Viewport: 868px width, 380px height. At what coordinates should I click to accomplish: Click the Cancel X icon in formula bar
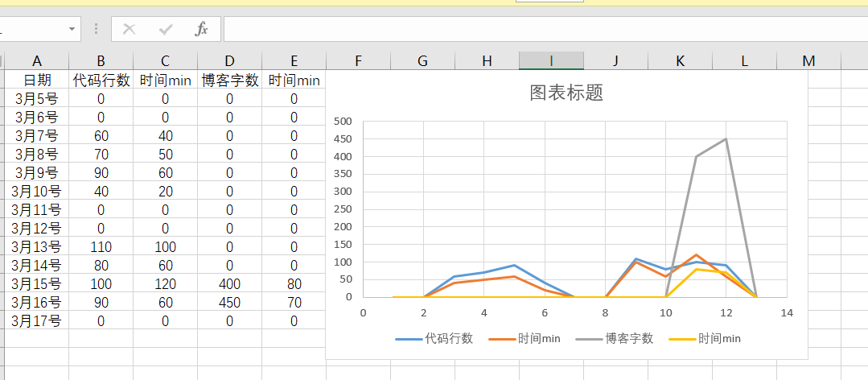click(x=129, y=29)
